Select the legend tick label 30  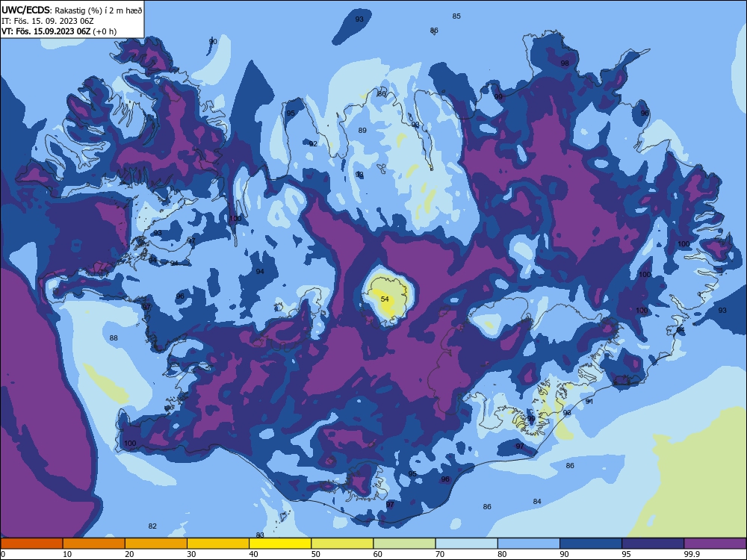click(191, 554)
